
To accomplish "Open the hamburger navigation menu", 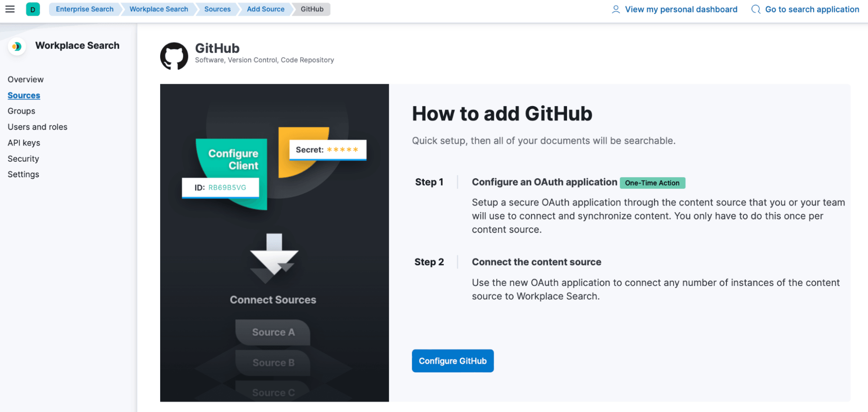I will pos(10,9).
